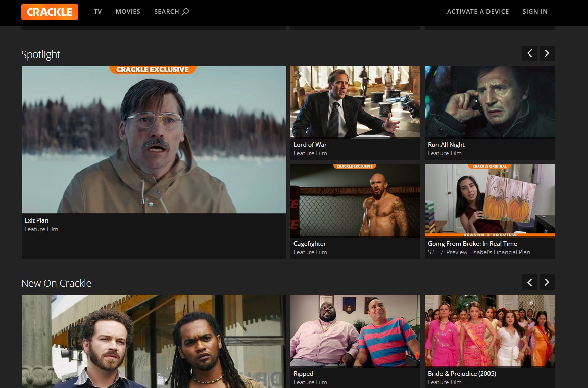Click the search magnifier icon

point(185,12)
